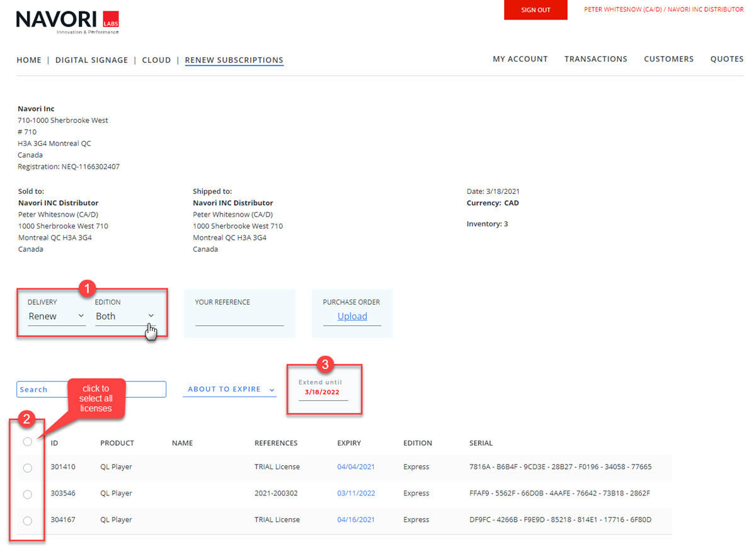This screenshot has width=756, height=554.
Task: Open the Edition dropdown set to Both
Action: coord(125,316)
